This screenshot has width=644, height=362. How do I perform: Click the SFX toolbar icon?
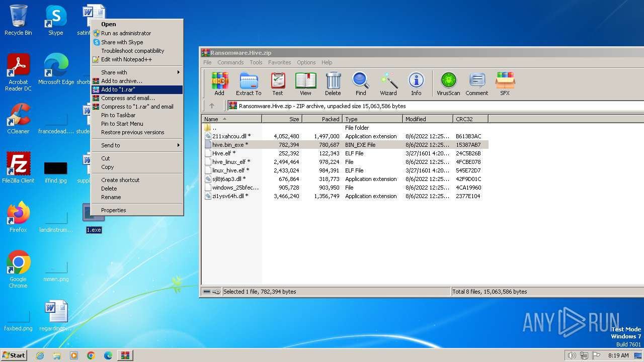pyautogui.click(x=505, y=83)
